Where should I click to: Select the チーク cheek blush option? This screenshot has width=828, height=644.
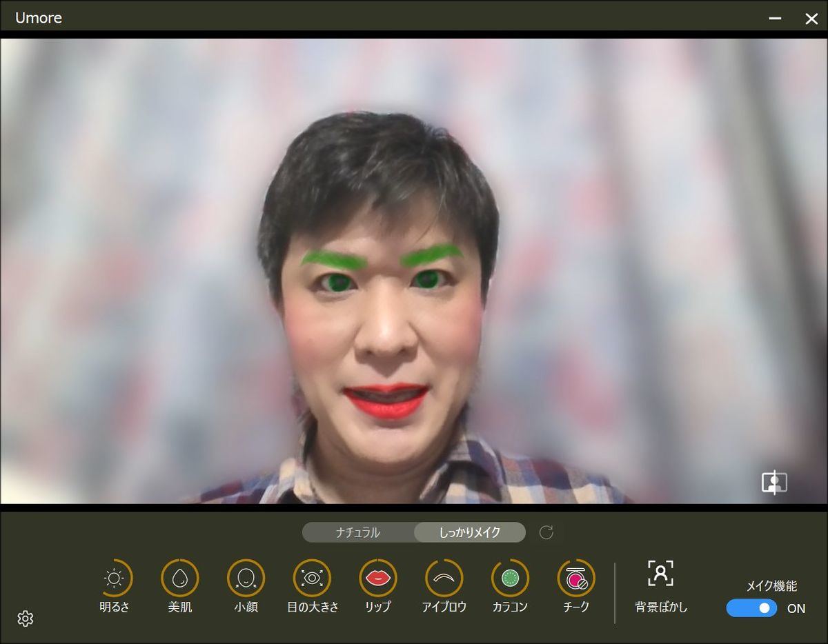point(576,578)
